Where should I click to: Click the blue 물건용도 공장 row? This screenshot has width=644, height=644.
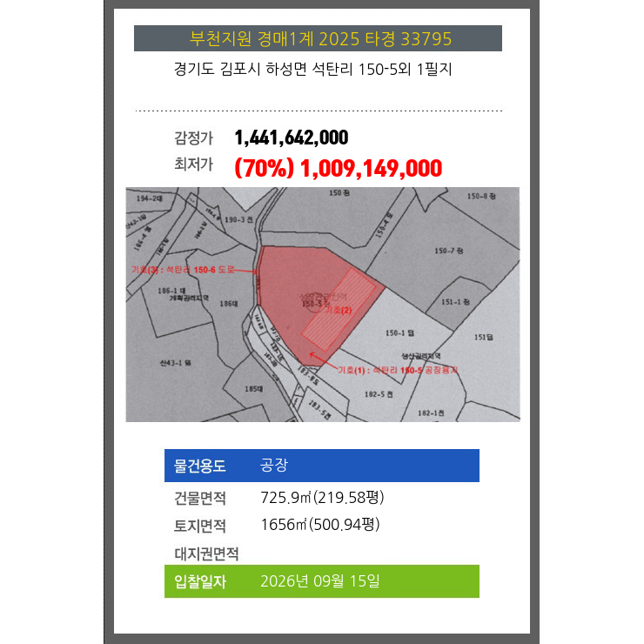coord(322,466)
